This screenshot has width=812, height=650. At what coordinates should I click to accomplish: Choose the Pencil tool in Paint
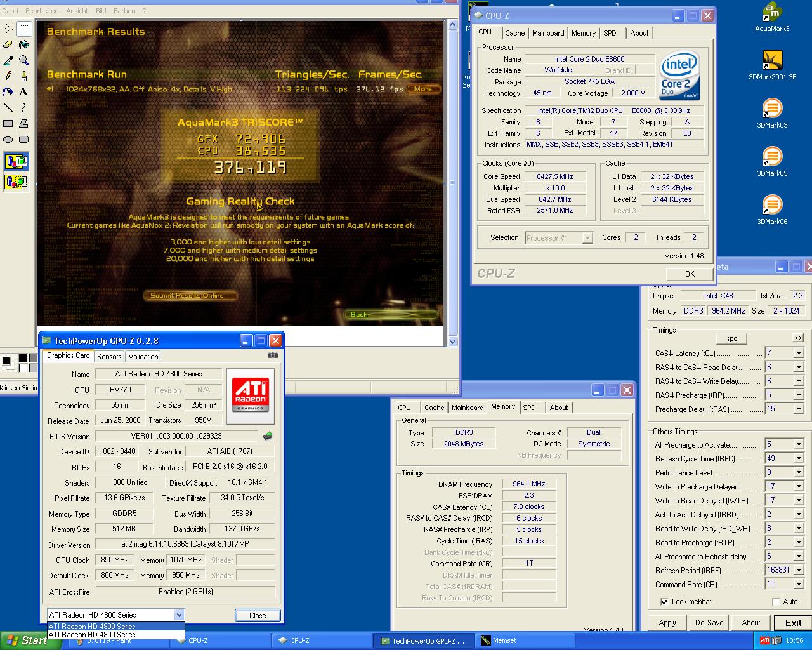point(8,76)
